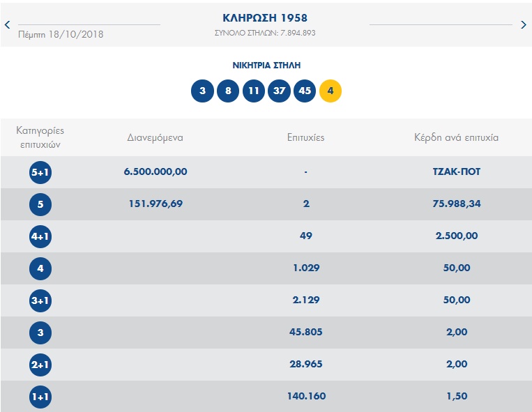The height and width of the screenshot is (412, 532).
Task: Click the ΤΖΑΚ-ΠΟΤ jackpot text
Action: click(456, 171)
